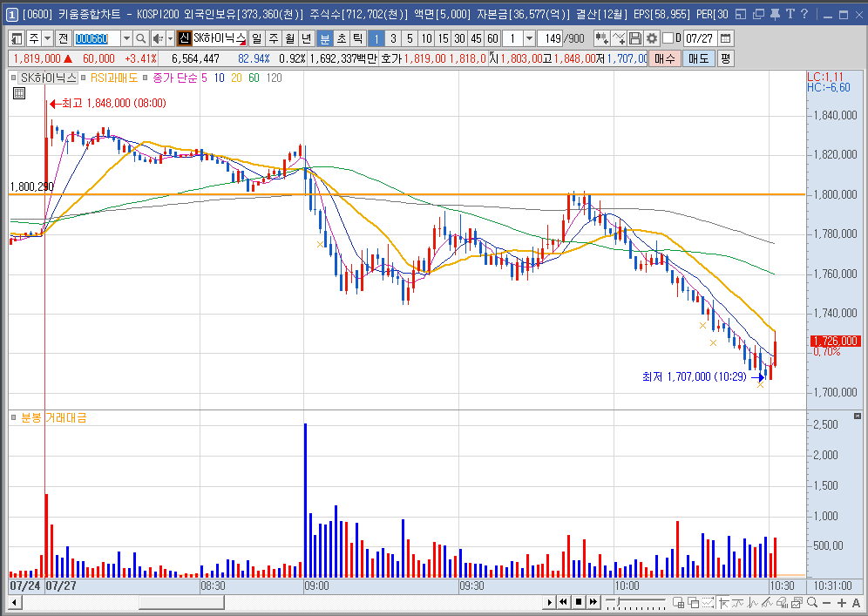Switch to 분 minute chart tab

pyautogui.click(x=324, y=38)
